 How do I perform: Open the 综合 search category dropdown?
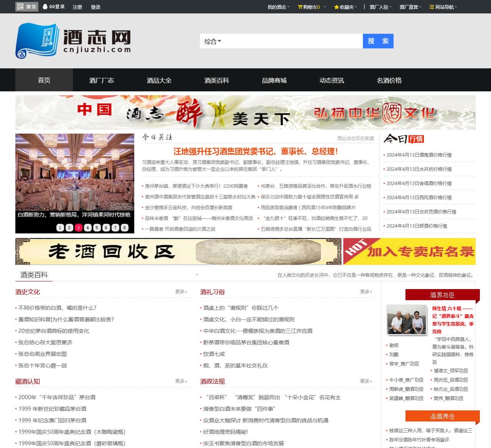(x=212, y=41)
